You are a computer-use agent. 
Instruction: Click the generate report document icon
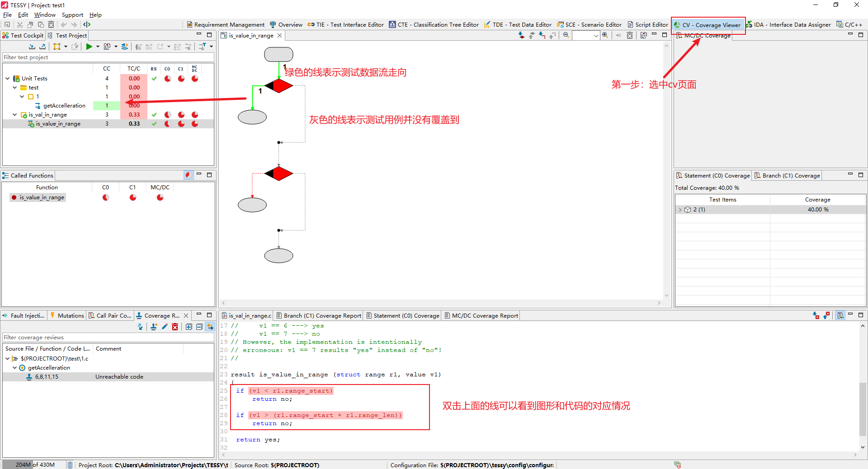click(x=107, y=47)
